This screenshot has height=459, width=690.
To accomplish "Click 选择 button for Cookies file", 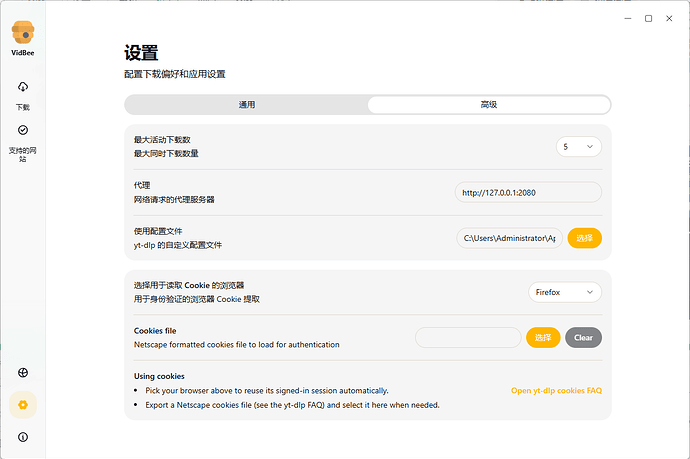I will point(543,338).
